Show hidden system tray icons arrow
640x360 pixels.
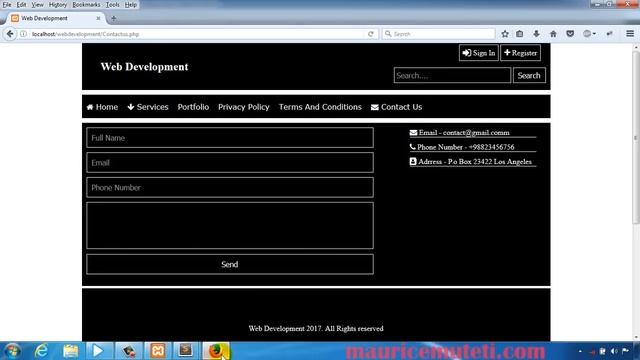pyautogui.click(x=580, y=351)
